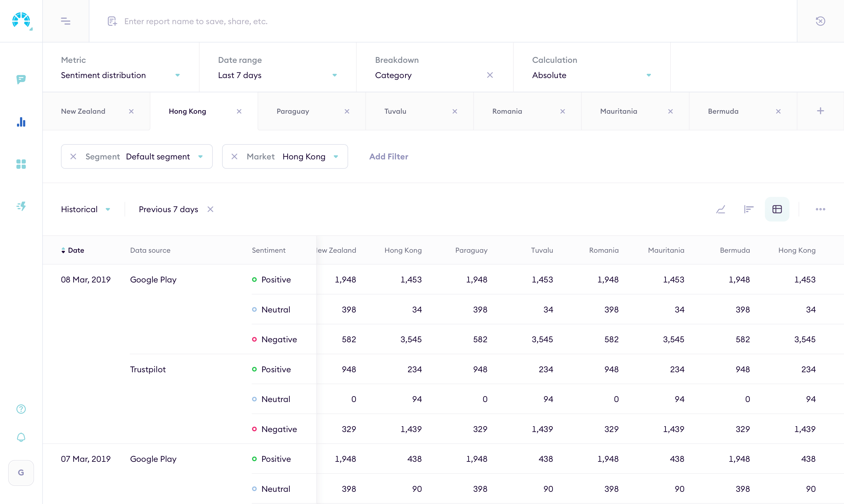Click the report name input field
The width and height of the screenshot is (844, 504).
tap(238, 21)
